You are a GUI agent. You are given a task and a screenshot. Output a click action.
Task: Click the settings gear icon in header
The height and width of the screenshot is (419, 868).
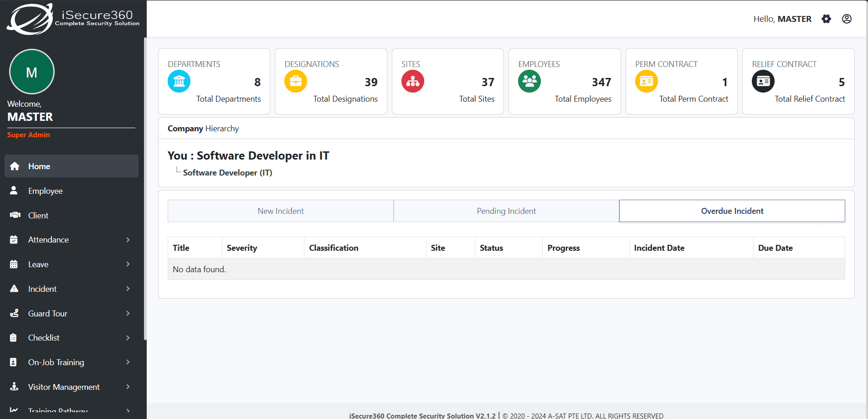click(x=826, y=19)
